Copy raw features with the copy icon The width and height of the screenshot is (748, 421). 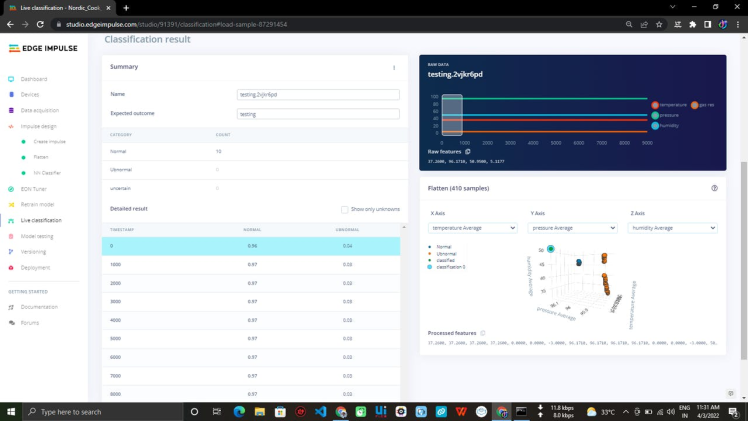click(468, 151)
